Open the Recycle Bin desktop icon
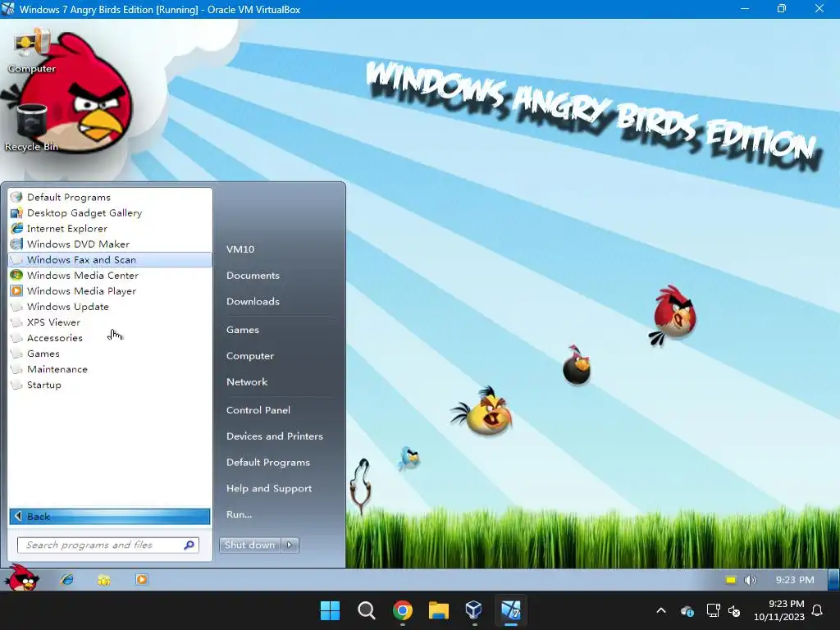The image size is (840, 630). [x=32, y=127]
